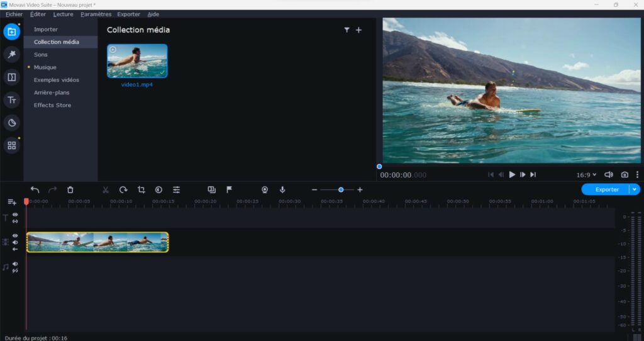Open the Aide menu

pos(153,14)
